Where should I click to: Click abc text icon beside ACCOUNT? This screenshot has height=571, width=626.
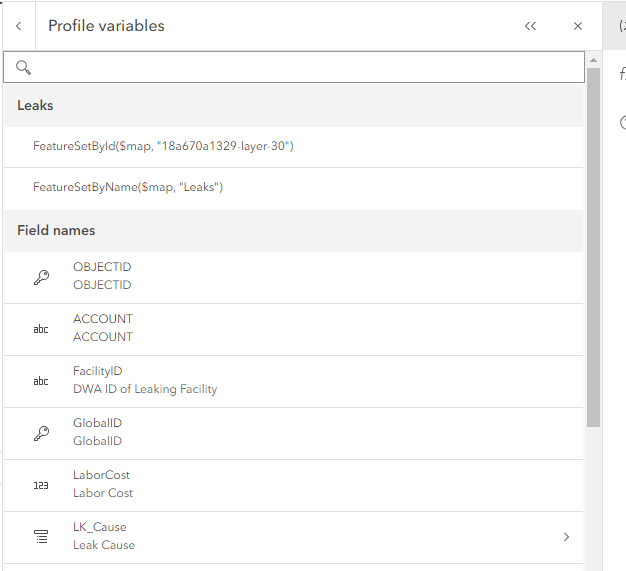41,329
